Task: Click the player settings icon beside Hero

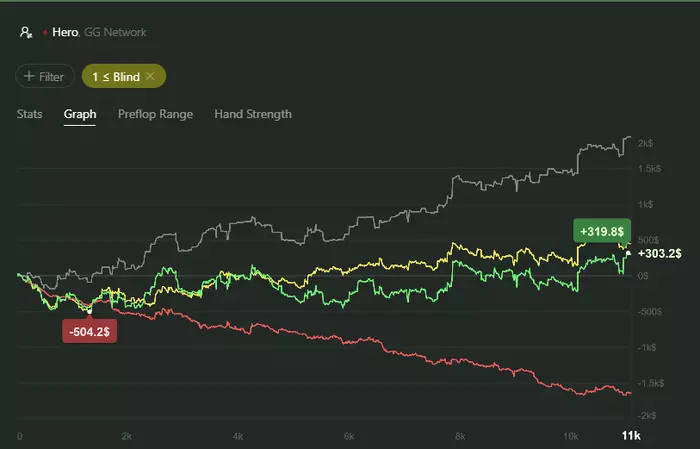Action: click(x=26, y=32)
